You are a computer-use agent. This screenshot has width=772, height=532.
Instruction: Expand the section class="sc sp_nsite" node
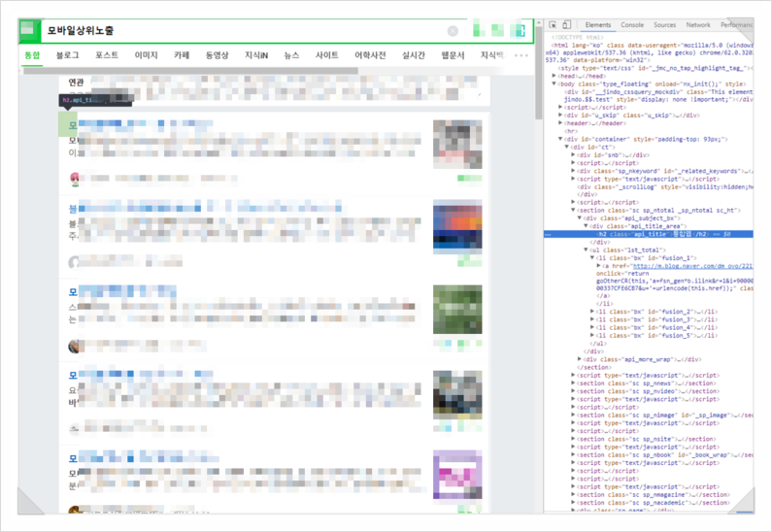573,439
